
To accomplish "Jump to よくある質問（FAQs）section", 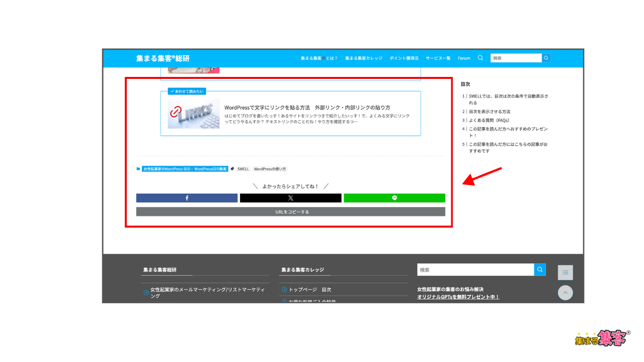I will tap(489, 120).
